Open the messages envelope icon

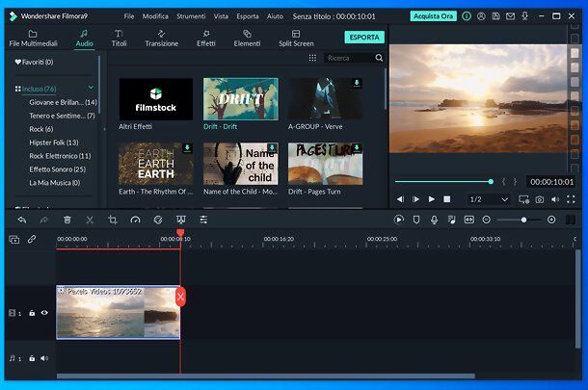pos(510,16)
